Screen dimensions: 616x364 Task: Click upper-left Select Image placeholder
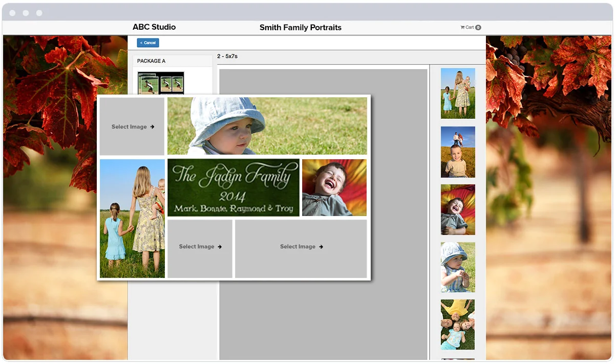coord(132,126)
